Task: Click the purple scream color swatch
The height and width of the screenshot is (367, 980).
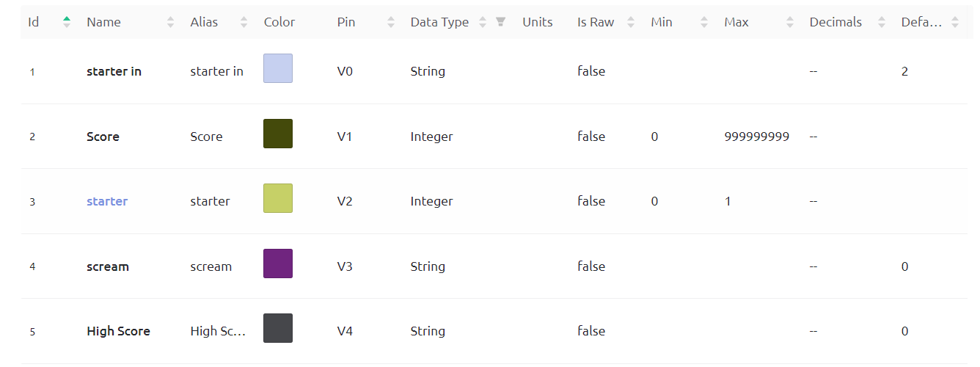Action: [278, 264]
